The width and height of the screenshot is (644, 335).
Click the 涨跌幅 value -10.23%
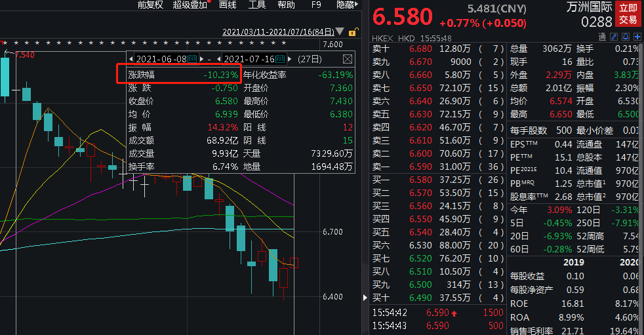click(220, 75)
